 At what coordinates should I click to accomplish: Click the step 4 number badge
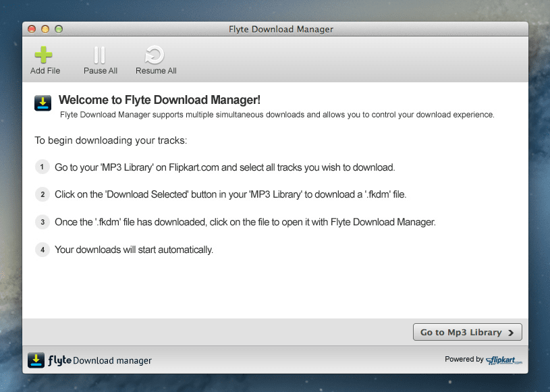(x=42, y=250)
